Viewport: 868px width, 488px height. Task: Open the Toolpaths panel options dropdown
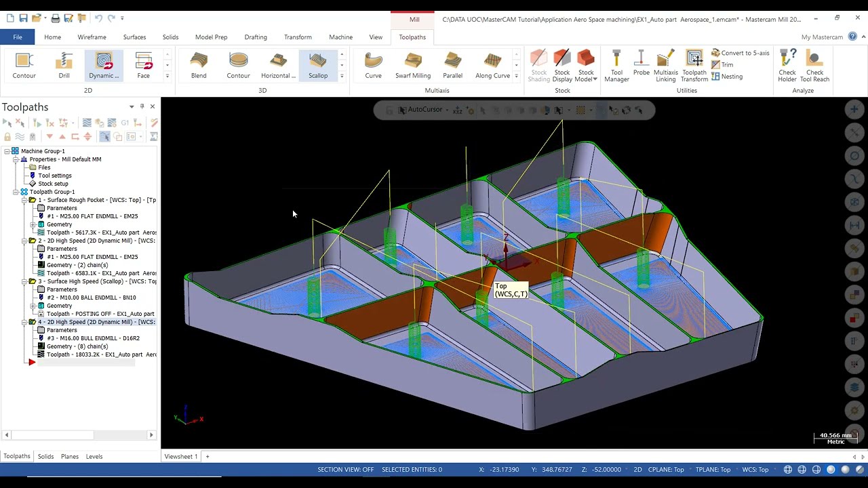point(132,106)
